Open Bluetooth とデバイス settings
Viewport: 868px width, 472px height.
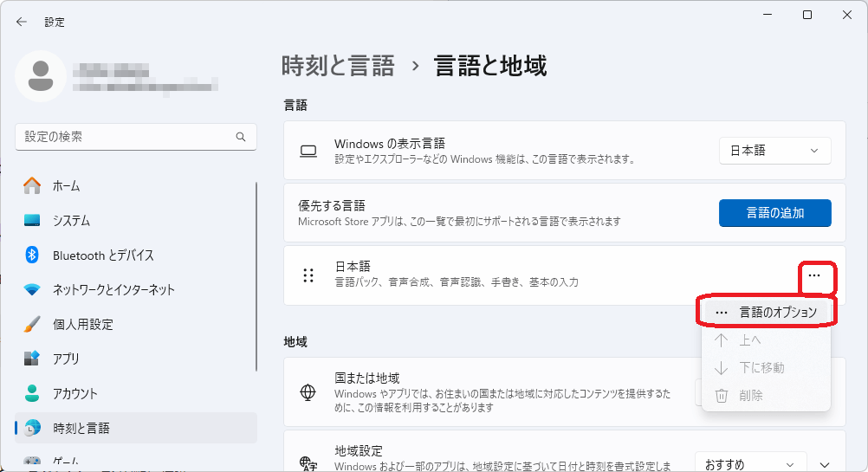[102, 255]
